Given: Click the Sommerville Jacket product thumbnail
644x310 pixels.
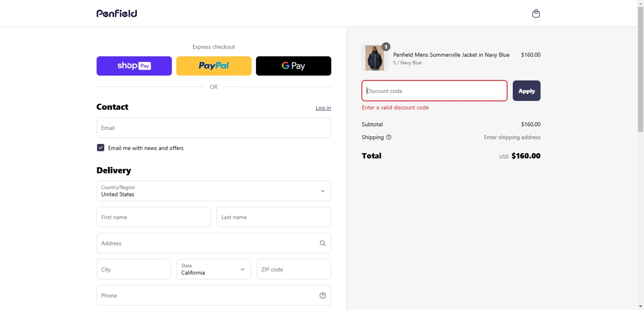Looking at the screenshot, I should [x=375, y=58].
